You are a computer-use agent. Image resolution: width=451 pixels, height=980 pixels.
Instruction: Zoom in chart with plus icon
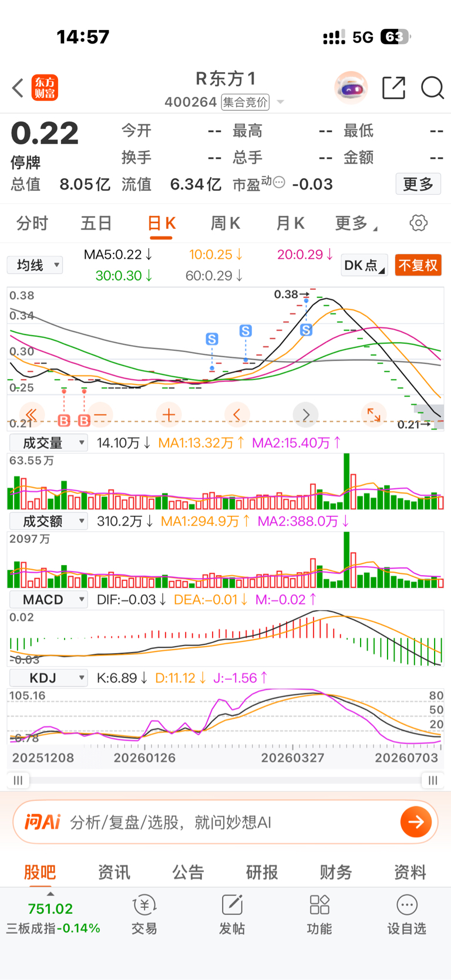(169, 415)
